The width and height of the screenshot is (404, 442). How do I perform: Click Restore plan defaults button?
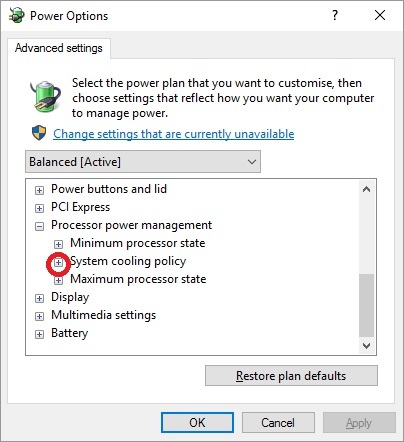point(291,376)
